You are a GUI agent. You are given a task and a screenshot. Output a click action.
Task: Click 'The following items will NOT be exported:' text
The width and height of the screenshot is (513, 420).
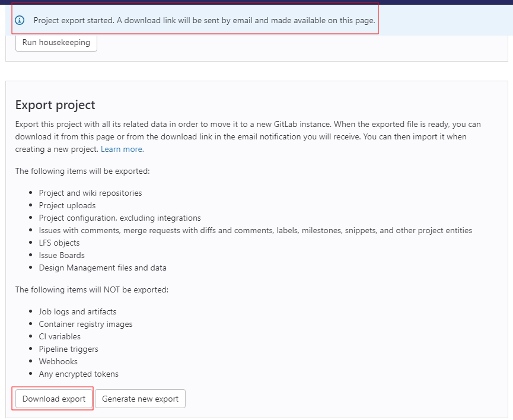click(x=91, y=289)
